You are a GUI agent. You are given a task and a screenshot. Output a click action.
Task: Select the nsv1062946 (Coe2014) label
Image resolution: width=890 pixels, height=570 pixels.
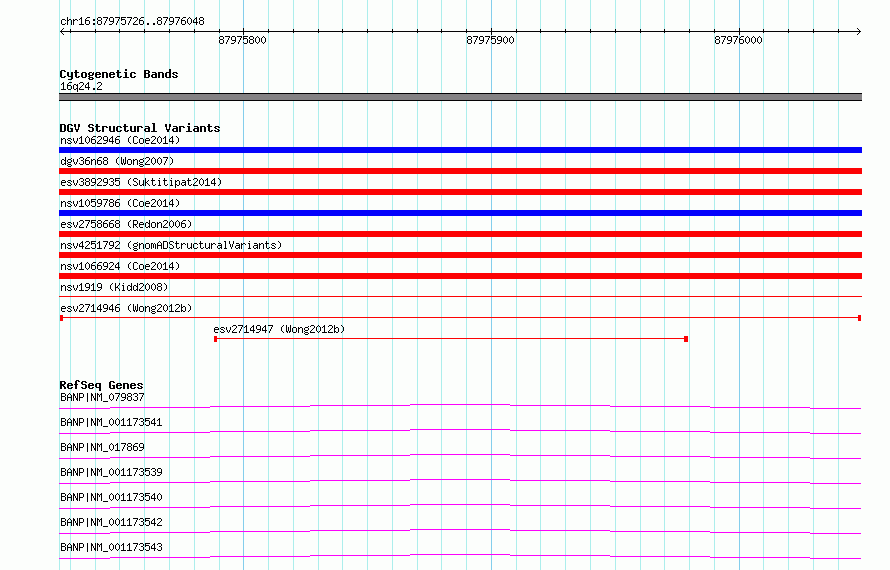pyautogui.click(x=120, y=140)
